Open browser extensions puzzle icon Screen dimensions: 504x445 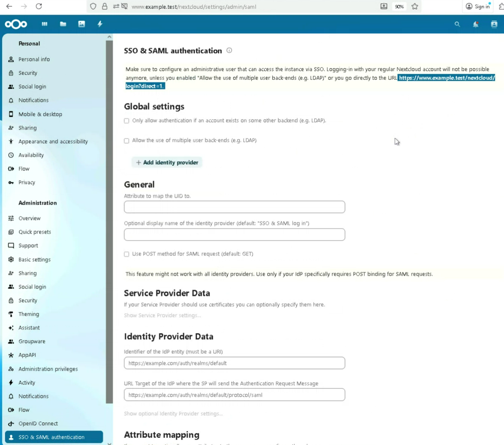point(501,6)
